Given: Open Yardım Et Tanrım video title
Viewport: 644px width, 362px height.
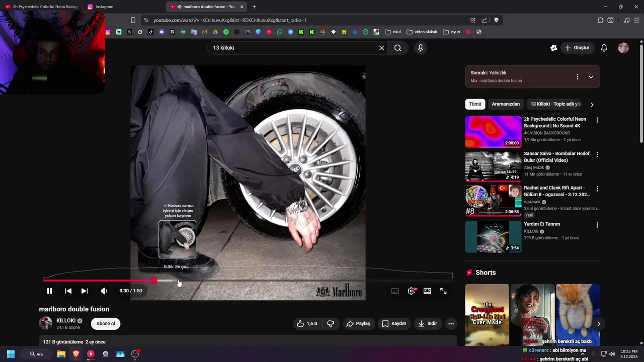Looking at the screenshot, I should (542, 224).
